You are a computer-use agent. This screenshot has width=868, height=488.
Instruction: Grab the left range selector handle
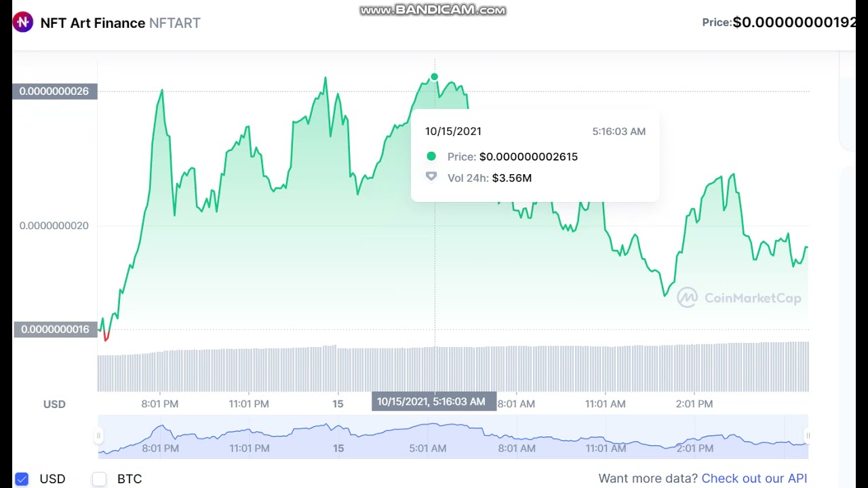(x=99, y=436)
